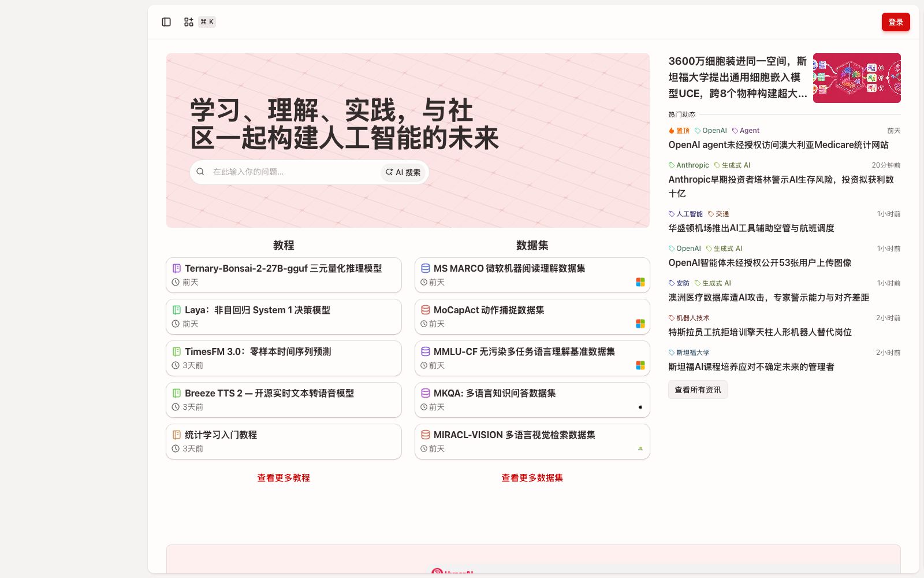This screenshot has height=578, width=924.
Task: Open 华盛顿机场推出AI工具 news headline
Action: pos(751,228)
